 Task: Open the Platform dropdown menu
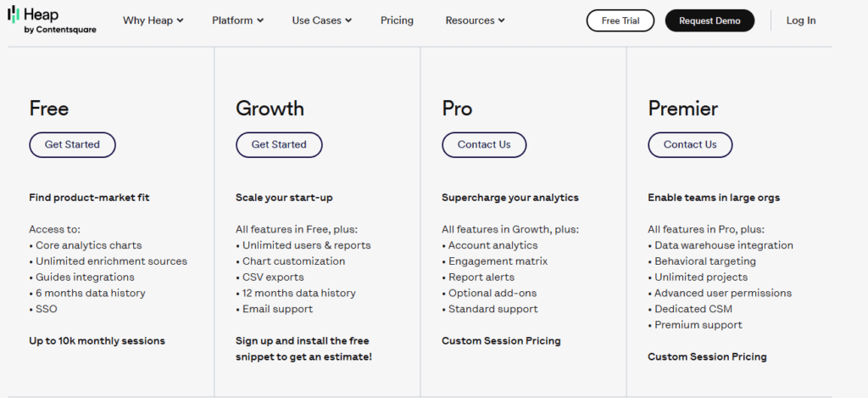point(237,20)
